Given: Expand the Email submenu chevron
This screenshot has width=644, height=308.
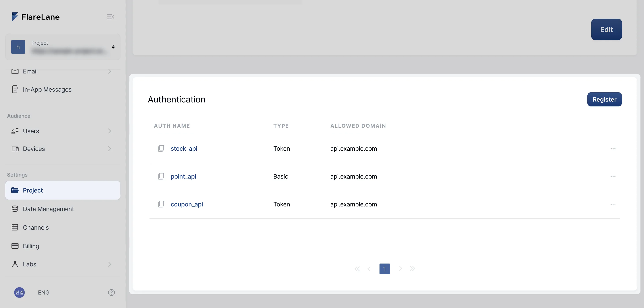Looking at the screenshot, I should click(109, 71).
